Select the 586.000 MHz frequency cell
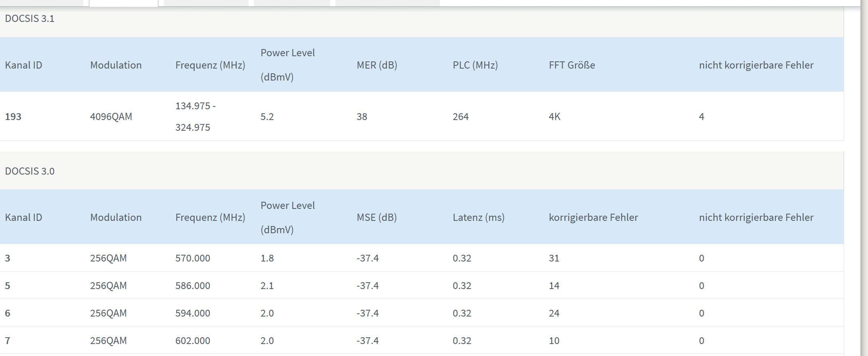This screenshot has height=356, width=868. pyautogui.click(x=193, y=286)
